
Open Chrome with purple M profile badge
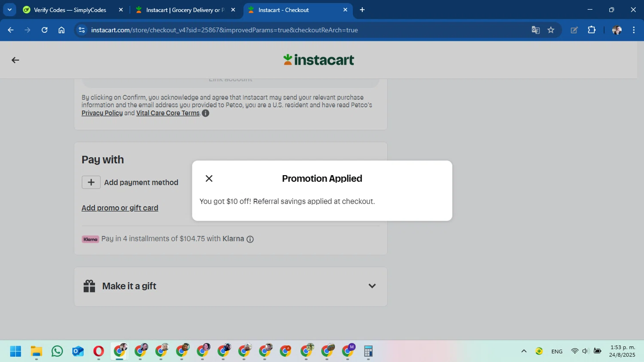click(348, 351)
